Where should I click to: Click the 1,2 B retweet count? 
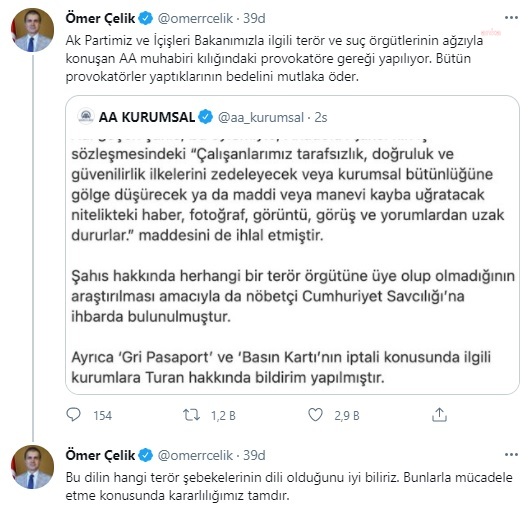pyautogui.click(x=223, y=415)
